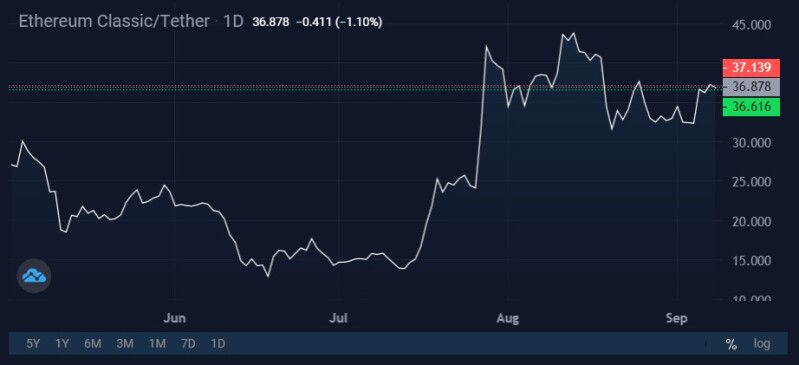Show the 1M time range
This screenshot has width=799, height=365.
click(x=157, y=344)
